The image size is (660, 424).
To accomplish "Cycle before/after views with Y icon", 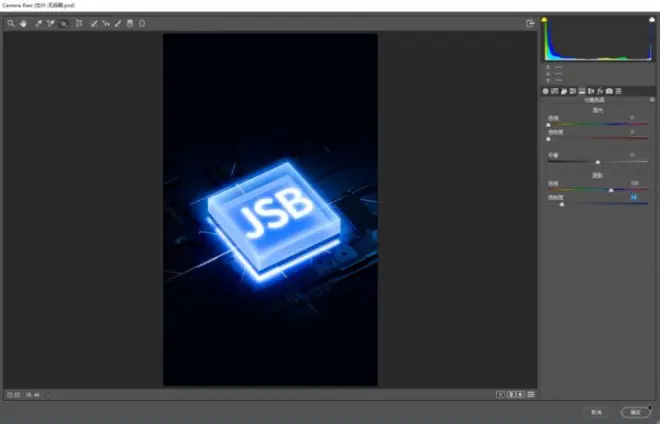I will pyautogui.click(x=500, y=395).
